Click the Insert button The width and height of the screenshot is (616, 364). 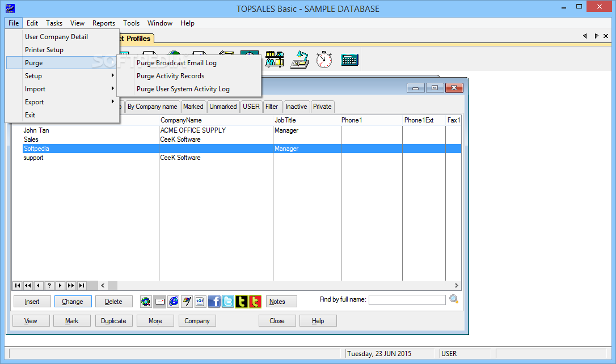pos(32,302)
